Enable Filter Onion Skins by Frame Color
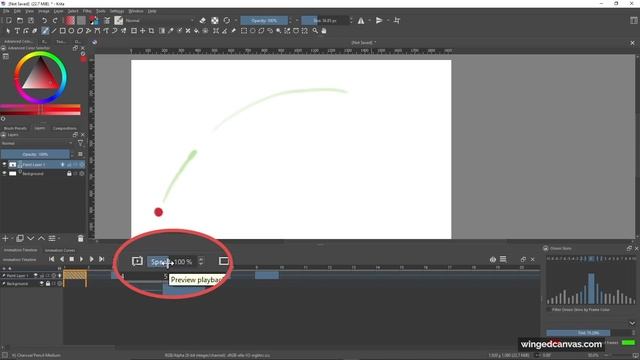This screenshot has width=640, height=360. pyautogui.click(x=549, y=310)
